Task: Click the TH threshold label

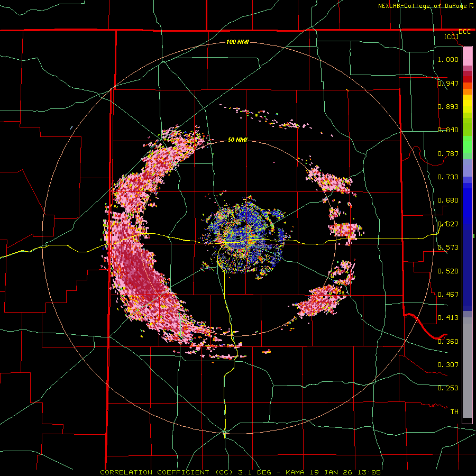Action: pos(454,411)
